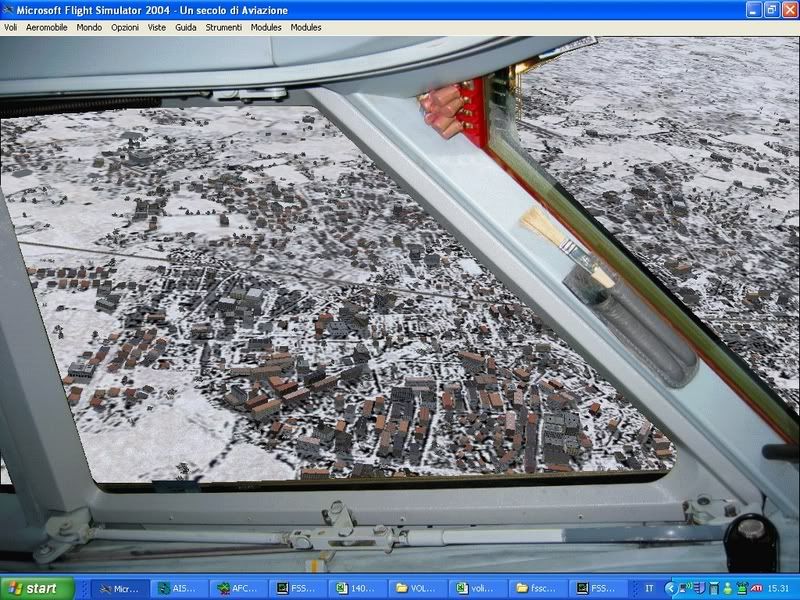This screenshot has width=800, height=600.
Task: Click the green Messenger buddy tray icon
Action: (728, 588)
